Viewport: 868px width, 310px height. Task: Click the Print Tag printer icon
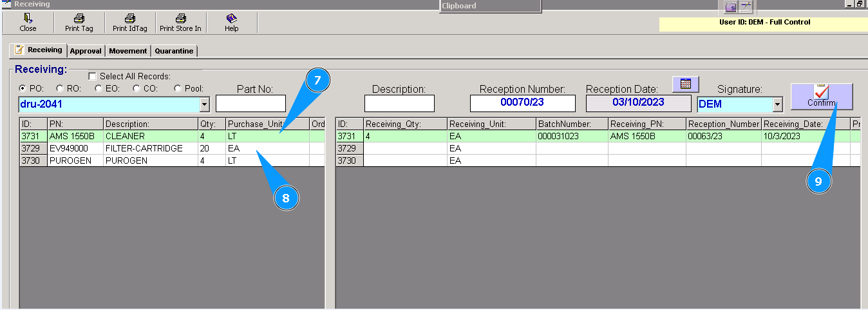(79, 18)
